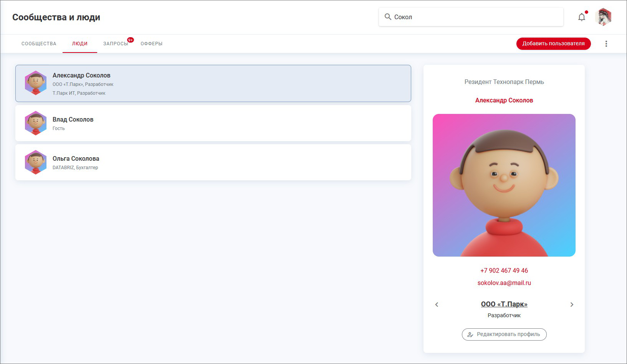627x364 pixels.
Task: Go to previous organization with left chevron
Action: pyautogui.click(x=437, y=305)
